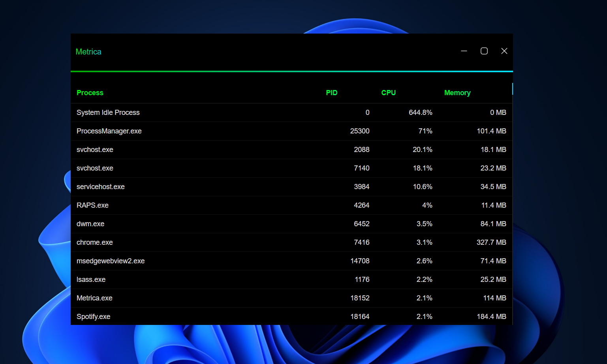Click the Metrica app title
The width and height of the screenshot is (607, 364).
point(88,52)
